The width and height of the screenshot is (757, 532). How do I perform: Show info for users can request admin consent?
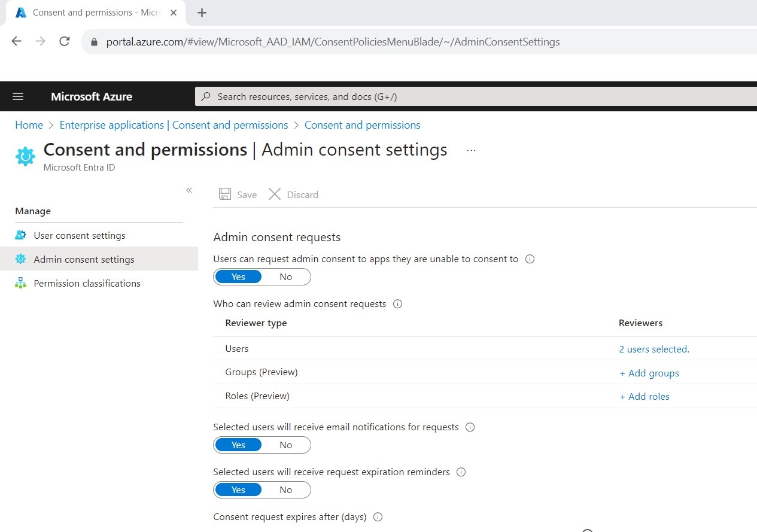530,259
